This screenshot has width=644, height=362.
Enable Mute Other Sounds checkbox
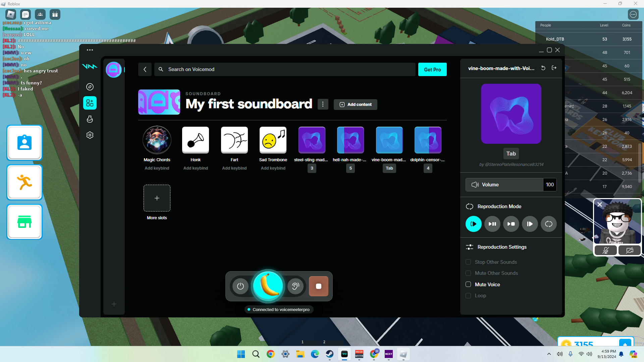(468, 273)
